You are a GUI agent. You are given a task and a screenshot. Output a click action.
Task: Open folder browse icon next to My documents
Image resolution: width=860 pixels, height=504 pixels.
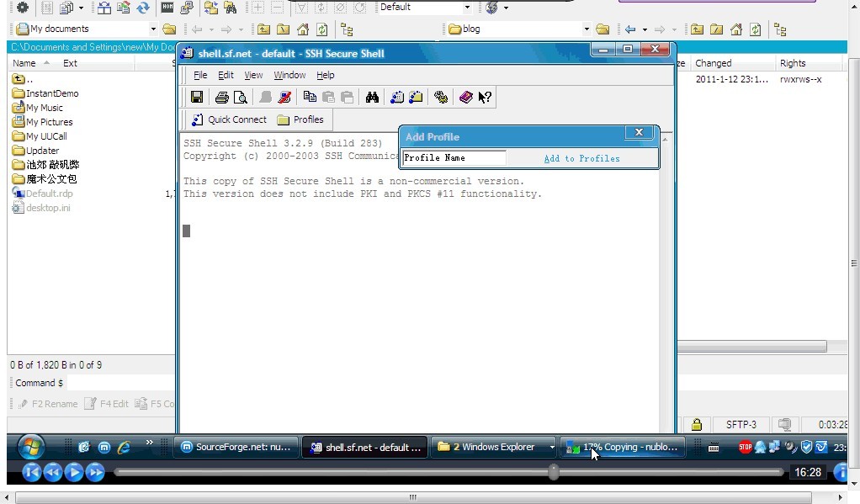(169, 29)
